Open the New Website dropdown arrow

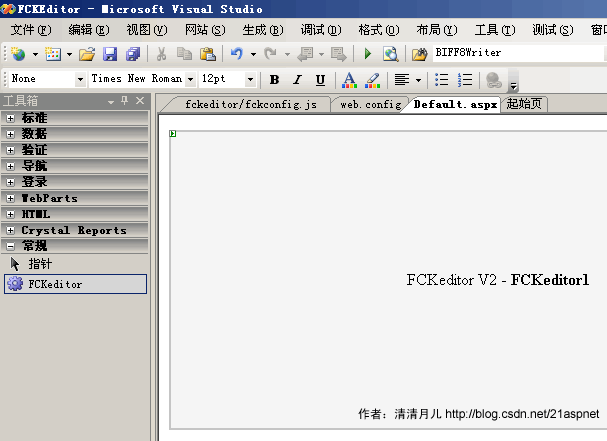click(x=35, y=54)
